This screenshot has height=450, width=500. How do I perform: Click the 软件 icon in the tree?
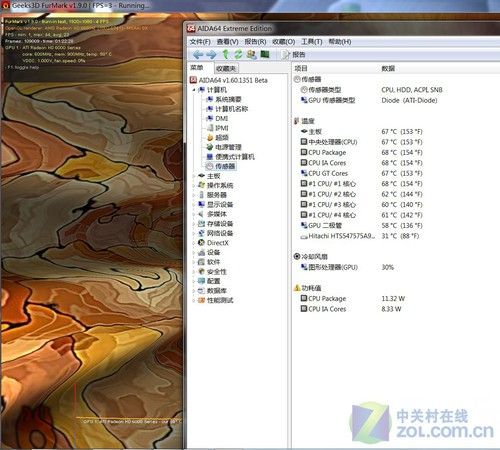201,262
